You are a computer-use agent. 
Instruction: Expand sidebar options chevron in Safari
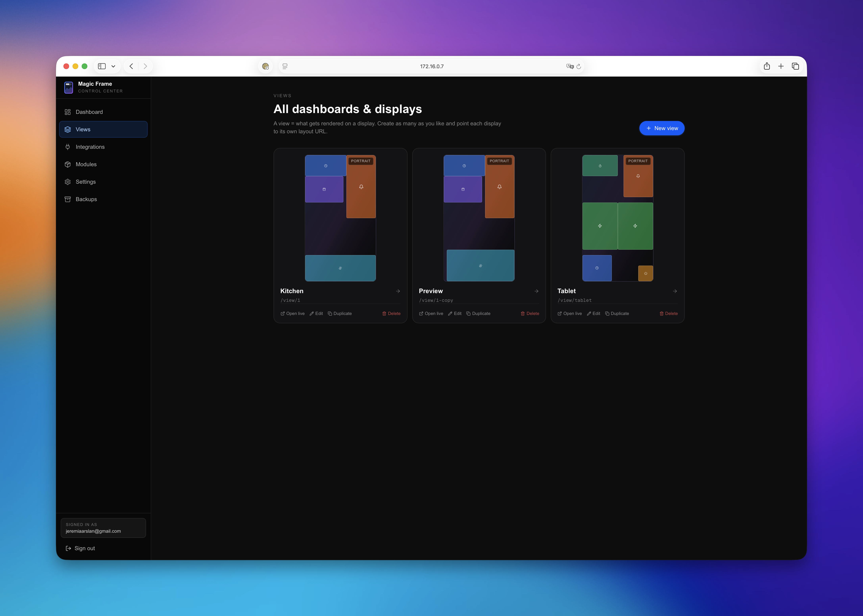pos(113,66)
